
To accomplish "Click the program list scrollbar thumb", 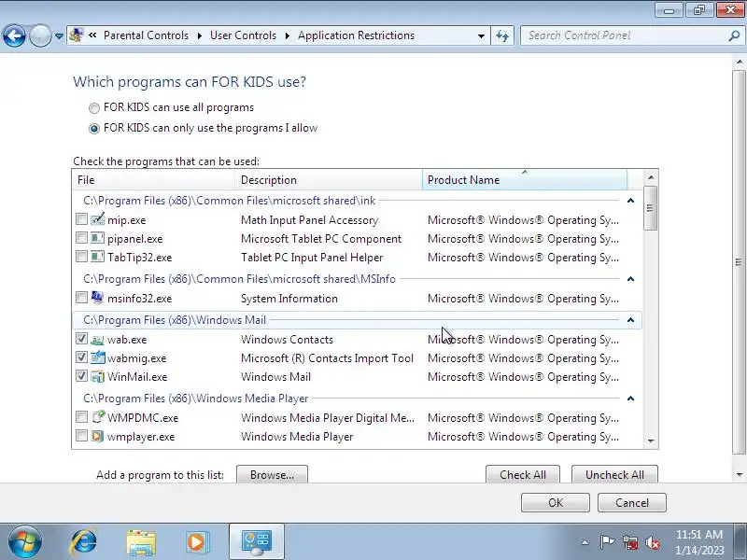I will coord(650,208).
